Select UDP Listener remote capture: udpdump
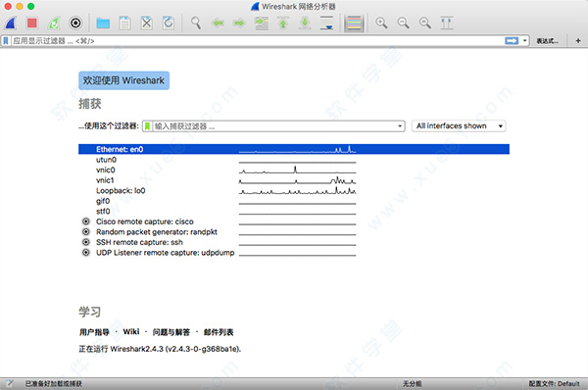This screenshot has width=588, height=390. [165, 253]
